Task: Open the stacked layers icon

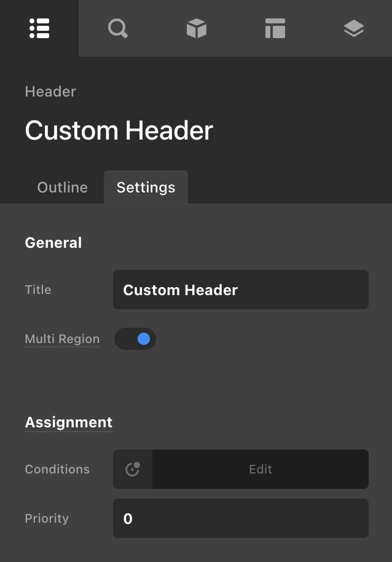Action: (353, 28)
